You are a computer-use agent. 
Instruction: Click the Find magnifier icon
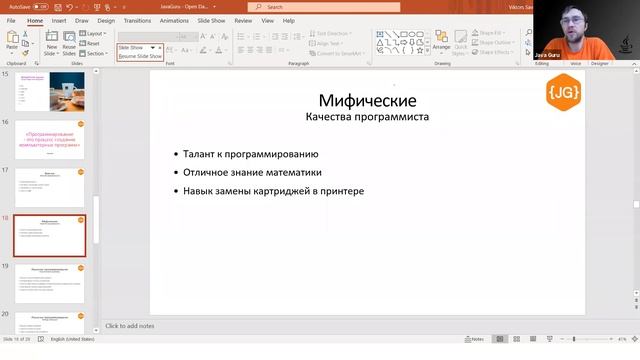pyautogui.click(x=529, y=32)
